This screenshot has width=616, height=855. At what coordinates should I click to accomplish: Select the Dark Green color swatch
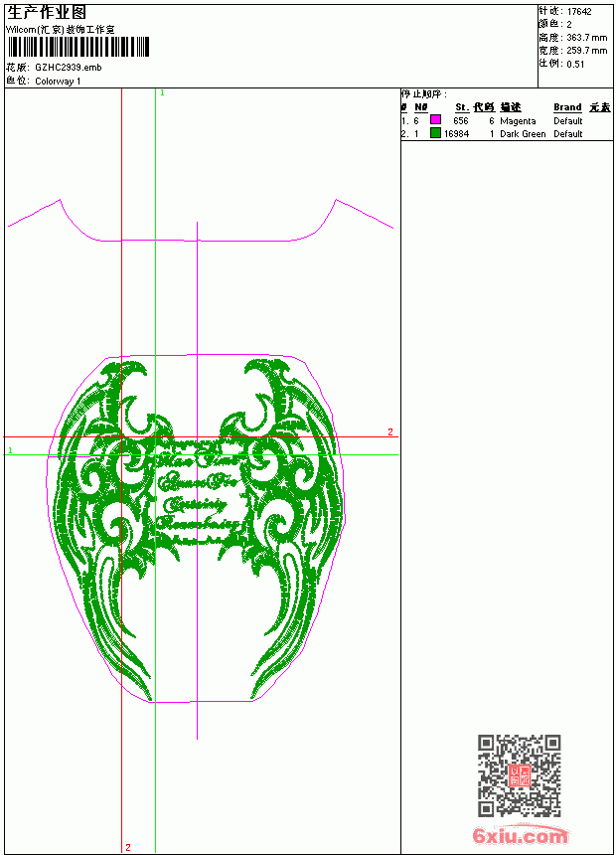coord(435,133)
